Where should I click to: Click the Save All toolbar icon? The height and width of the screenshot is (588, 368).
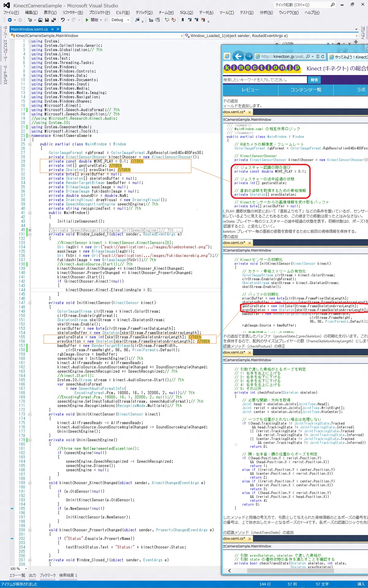click(x=54, y=20)
